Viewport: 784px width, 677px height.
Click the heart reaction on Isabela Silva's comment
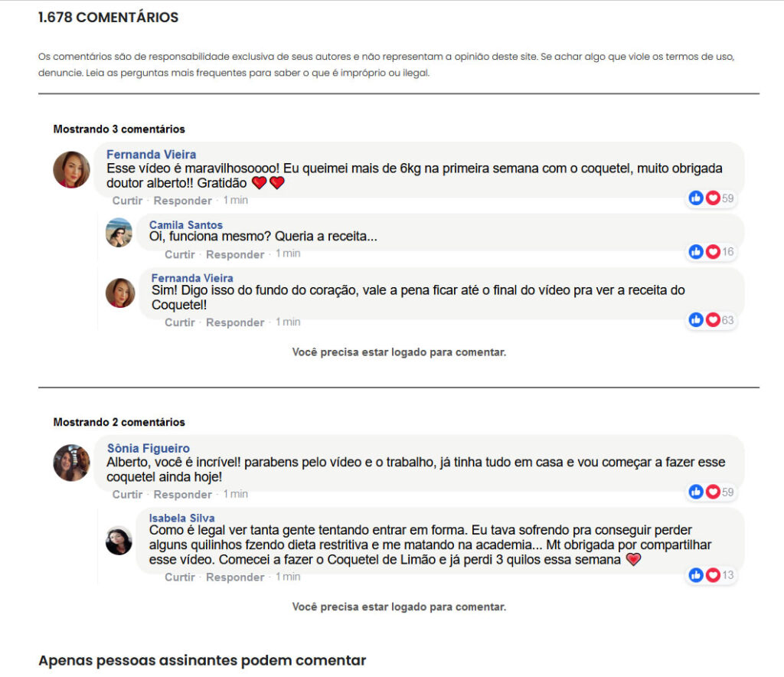point(713,575)
